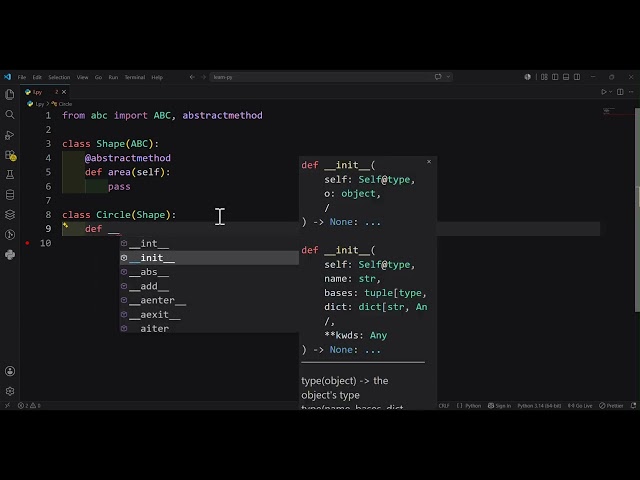The image size is (640, 480).
Task: Open the stacked layers view in activity bar
Action: click(10, 215)
